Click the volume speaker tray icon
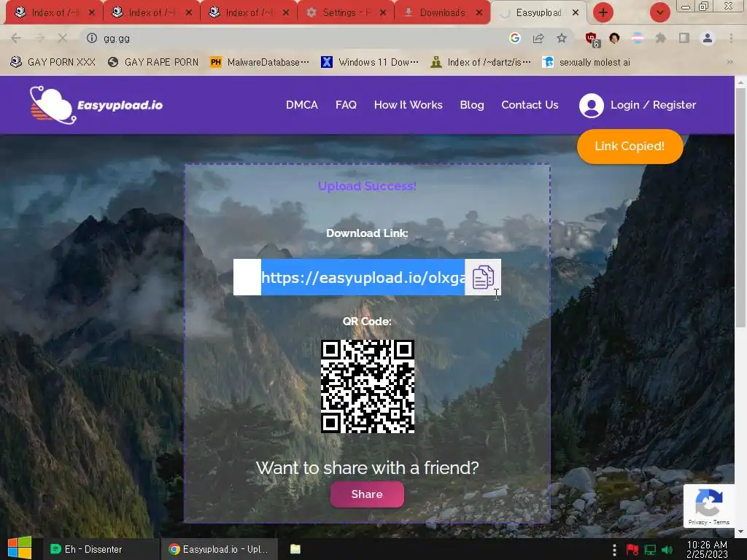 pos(667,550)
